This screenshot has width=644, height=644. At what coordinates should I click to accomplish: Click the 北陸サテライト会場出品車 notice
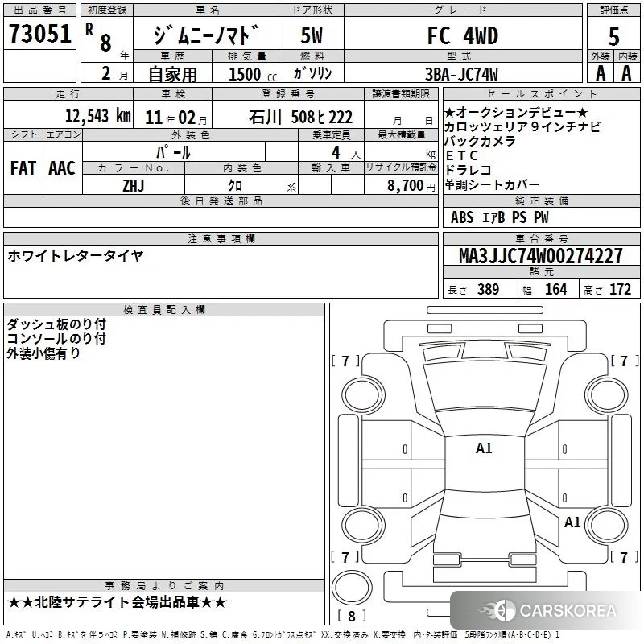pyautogui.click(x=117, y=602)
